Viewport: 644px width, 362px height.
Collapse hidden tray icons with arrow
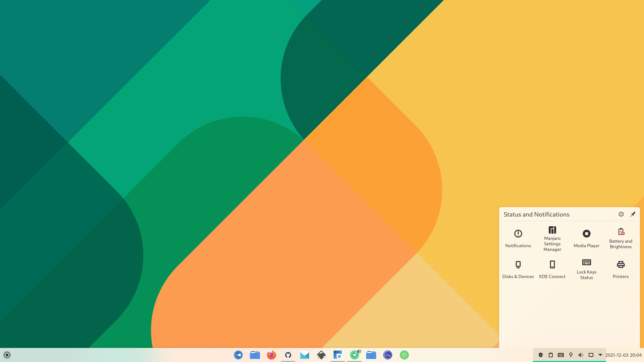pos(600,355)
